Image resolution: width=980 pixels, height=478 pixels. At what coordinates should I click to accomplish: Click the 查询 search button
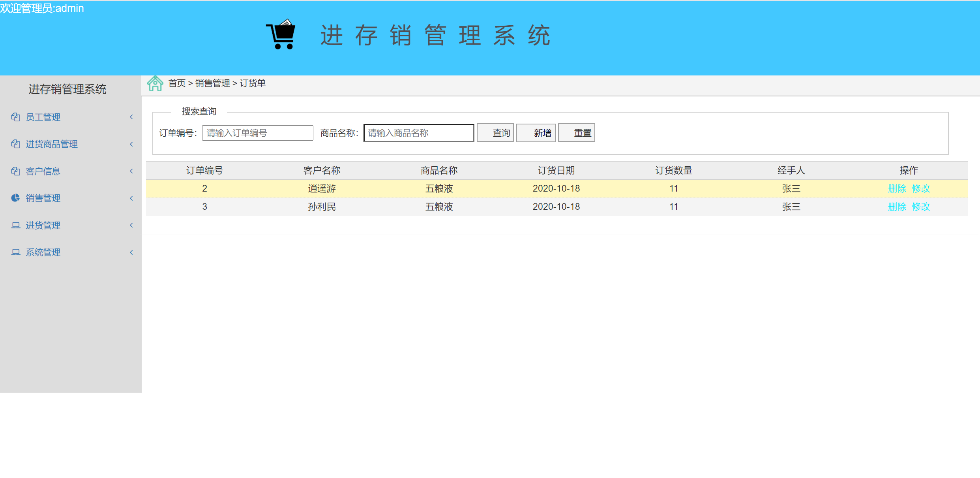pos(495,133)
